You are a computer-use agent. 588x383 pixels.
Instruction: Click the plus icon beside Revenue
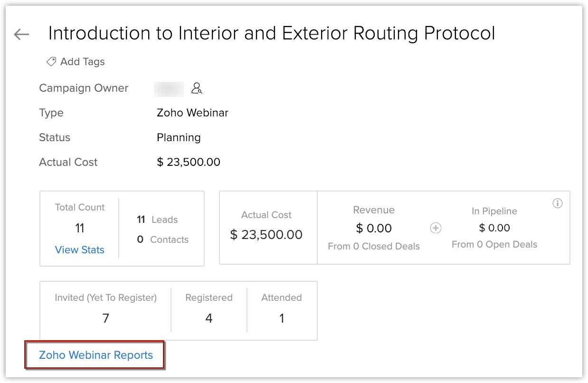tap(436, 228)
